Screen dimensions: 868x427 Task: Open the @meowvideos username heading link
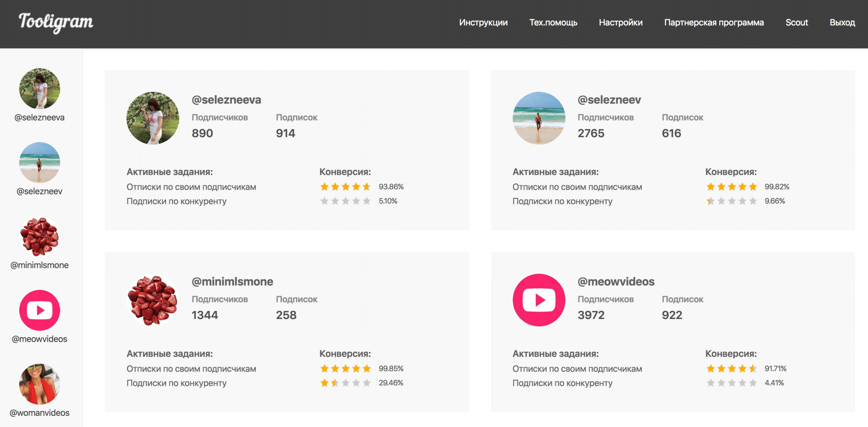click(x=616, y=282)
